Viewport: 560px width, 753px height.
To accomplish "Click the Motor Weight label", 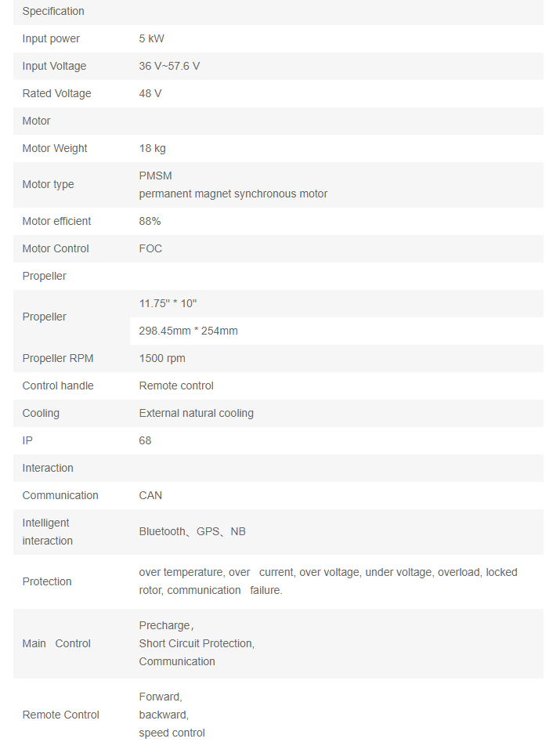I will (55, 149).
